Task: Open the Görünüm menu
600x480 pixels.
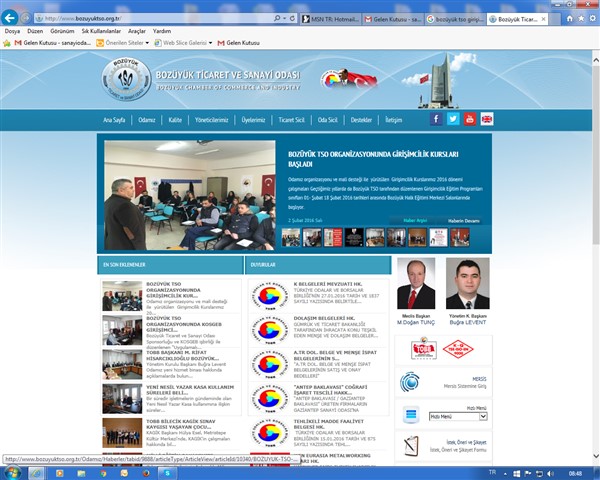Action: (62, 31)
